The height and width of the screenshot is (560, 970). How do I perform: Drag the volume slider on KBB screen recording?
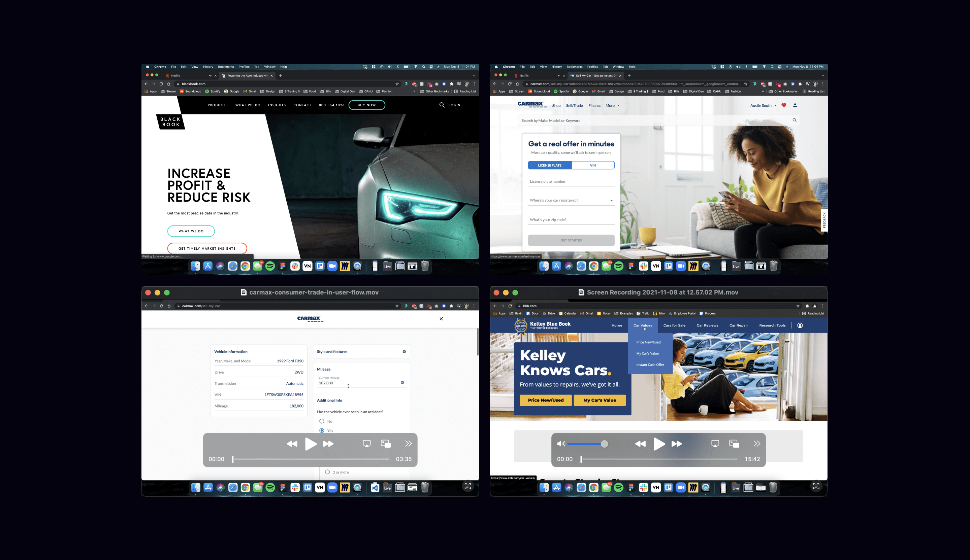coord(604,444)
